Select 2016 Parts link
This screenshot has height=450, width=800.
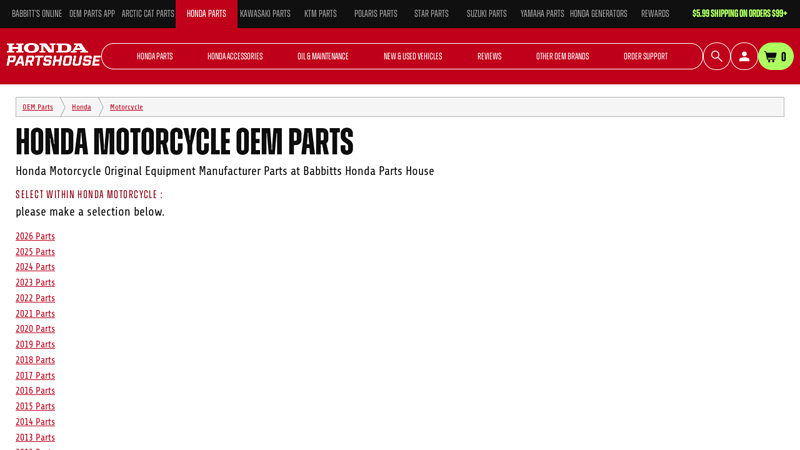35,390
